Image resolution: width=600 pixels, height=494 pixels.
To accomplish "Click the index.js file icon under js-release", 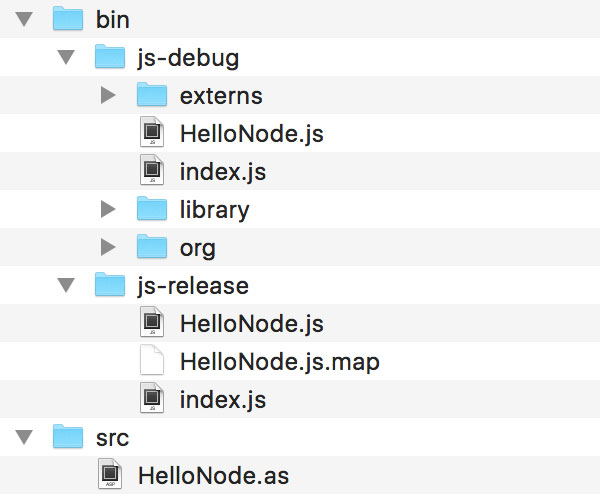I will click(152, 399).
